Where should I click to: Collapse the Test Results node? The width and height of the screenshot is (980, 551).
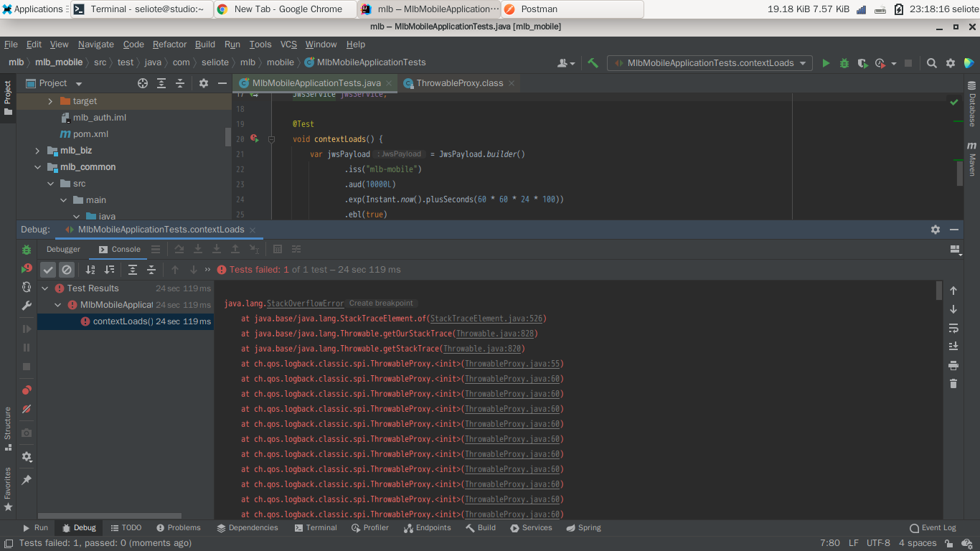click(x=44, y=288)
